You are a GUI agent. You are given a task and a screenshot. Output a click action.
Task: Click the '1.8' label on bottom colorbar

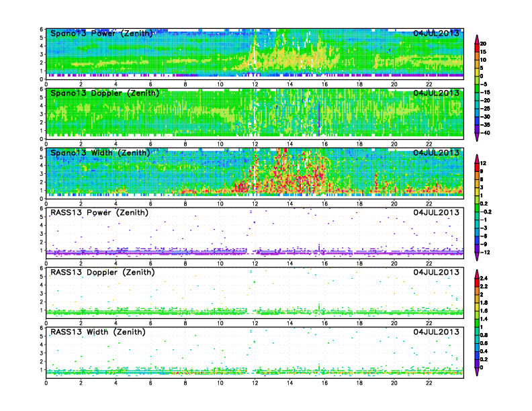(484, 303)
